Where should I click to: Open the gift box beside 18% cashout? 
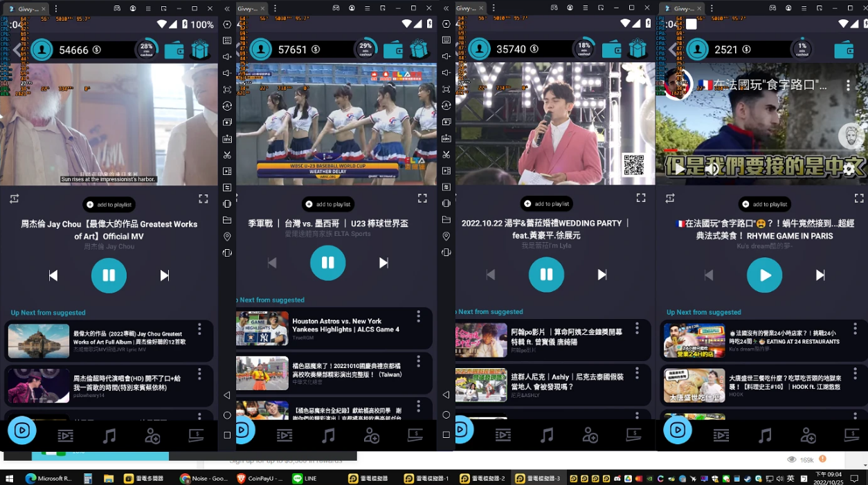coord(638,49)
